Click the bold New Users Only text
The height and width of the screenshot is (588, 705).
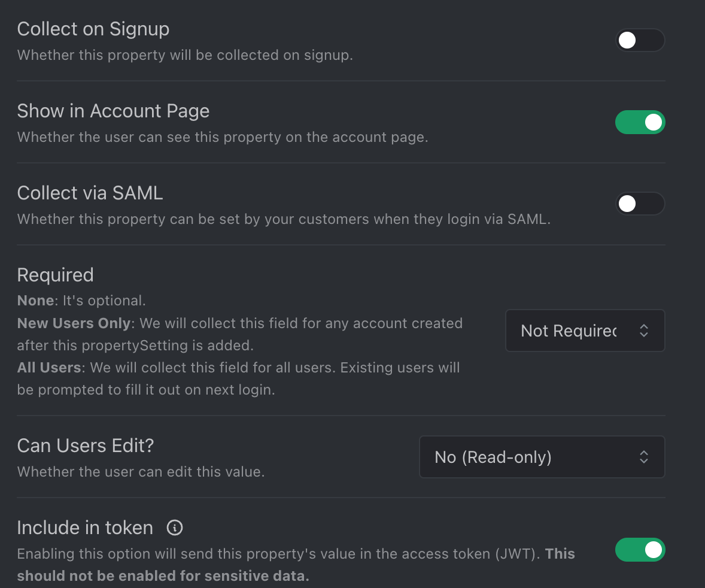[74, 323]
